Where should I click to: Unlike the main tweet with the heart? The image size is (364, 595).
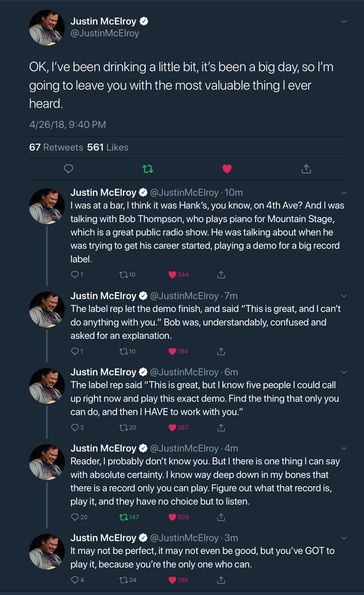(x=227, y=169)
